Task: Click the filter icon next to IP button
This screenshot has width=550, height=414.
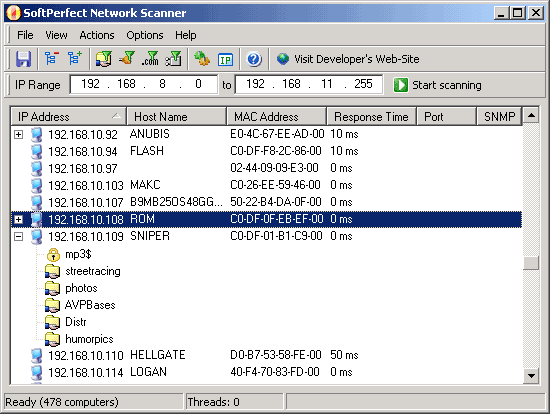Action: click(173, 59)
